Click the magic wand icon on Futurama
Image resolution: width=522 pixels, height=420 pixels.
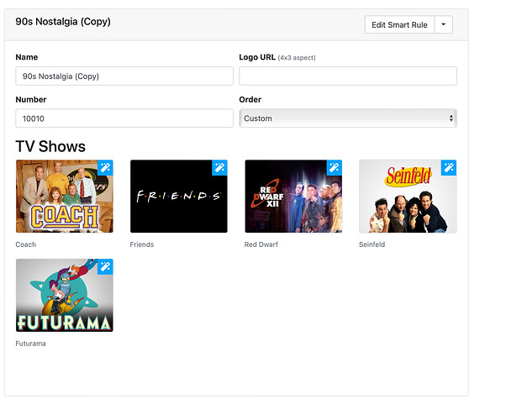pyautogui.click(x=105, y=266)
